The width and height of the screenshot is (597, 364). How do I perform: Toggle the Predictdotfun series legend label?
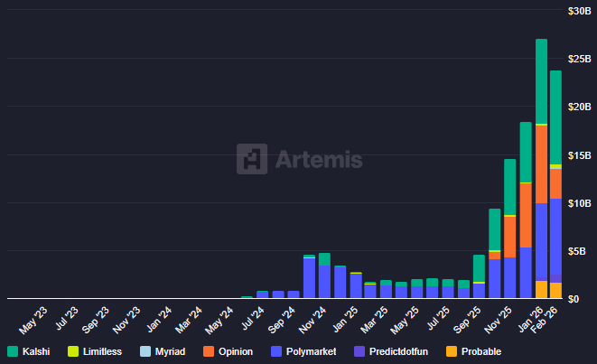click(x=398, y=351)
